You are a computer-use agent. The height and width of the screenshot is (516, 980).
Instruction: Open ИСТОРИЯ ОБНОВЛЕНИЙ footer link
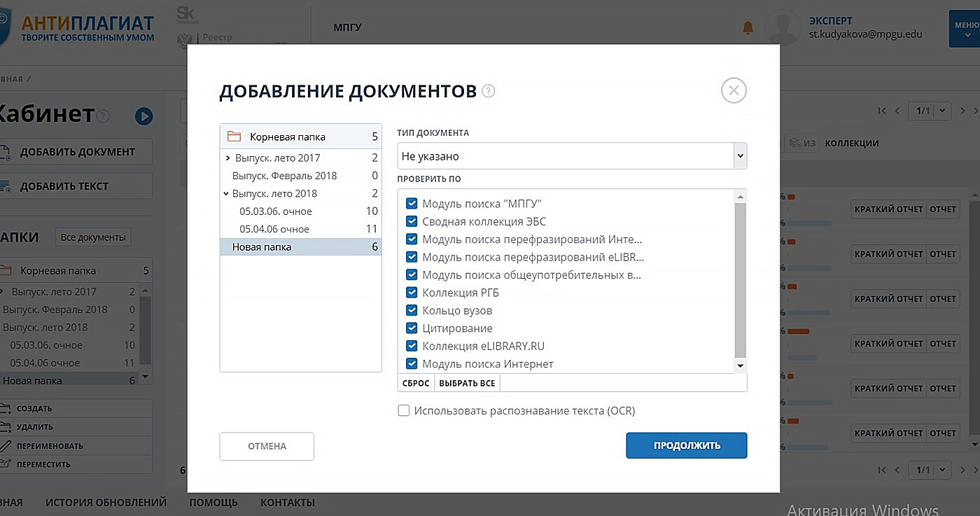[106, 502]
